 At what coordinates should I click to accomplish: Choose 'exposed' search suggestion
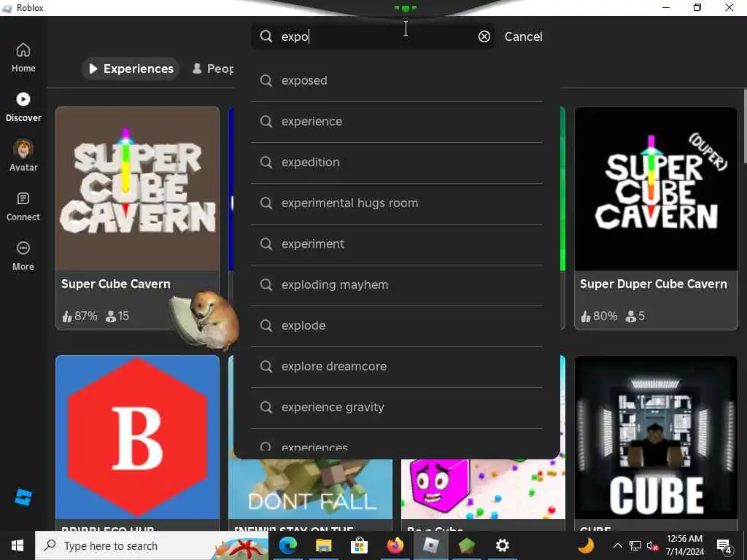click(397, 80)
